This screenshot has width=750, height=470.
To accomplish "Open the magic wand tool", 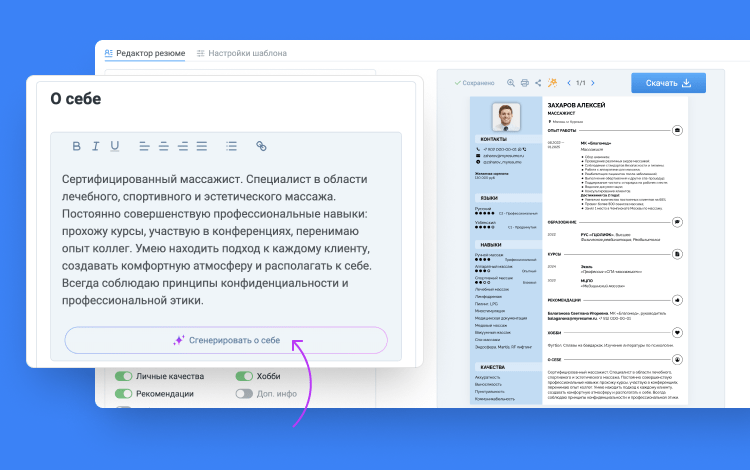I will [552, 82].
